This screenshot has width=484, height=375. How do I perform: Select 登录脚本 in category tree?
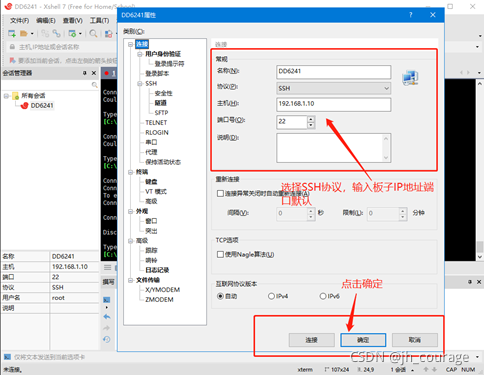[x=157, y=74]
